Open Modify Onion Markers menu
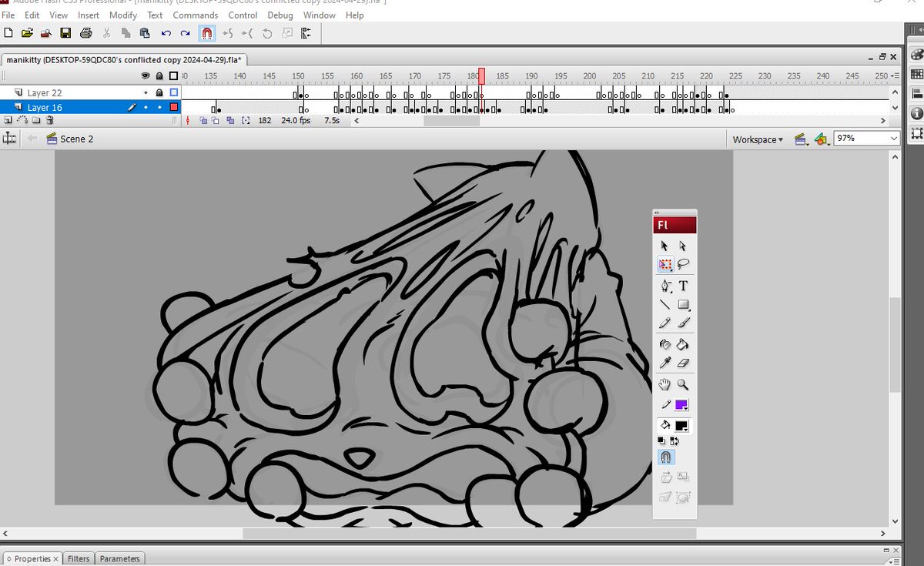The height and width of the screenshot is (566, 924). pos(246,121)
